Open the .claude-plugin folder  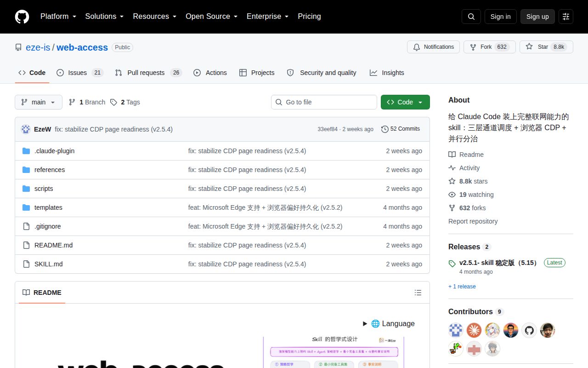point(54,151)
